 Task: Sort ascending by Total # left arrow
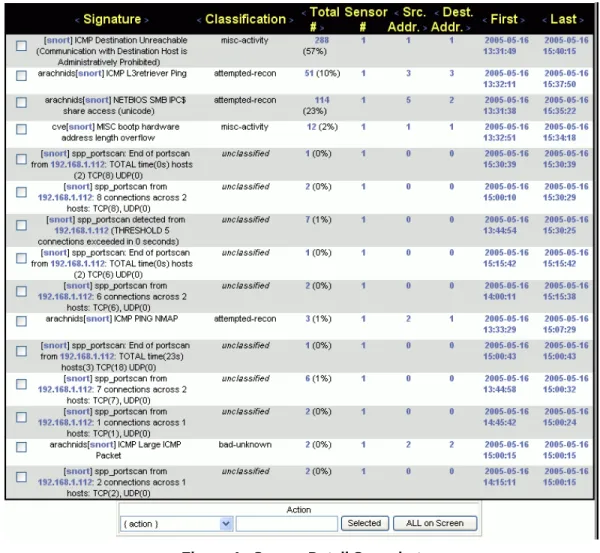pos(304,13)
